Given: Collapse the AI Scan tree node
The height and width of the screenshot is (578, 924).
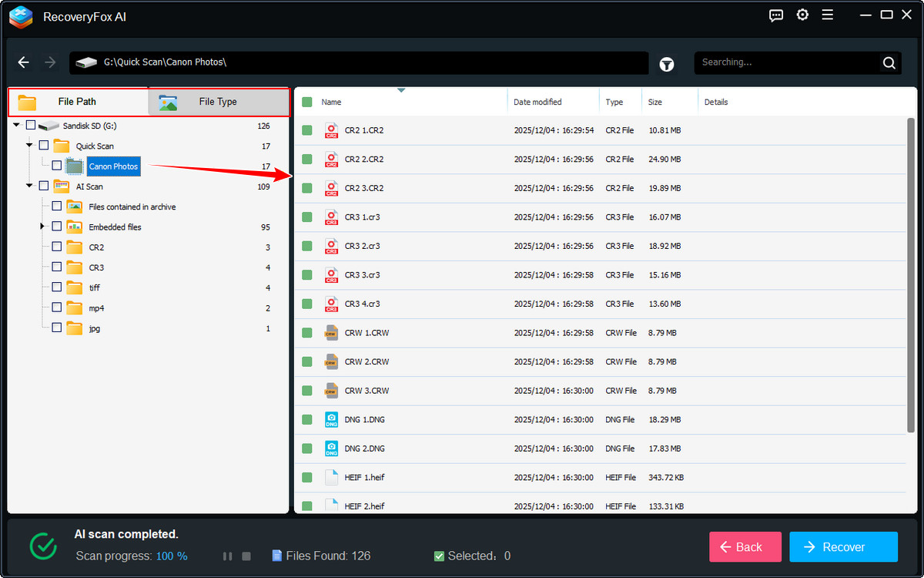Looking at the screenshot, I should click(29, 186).
